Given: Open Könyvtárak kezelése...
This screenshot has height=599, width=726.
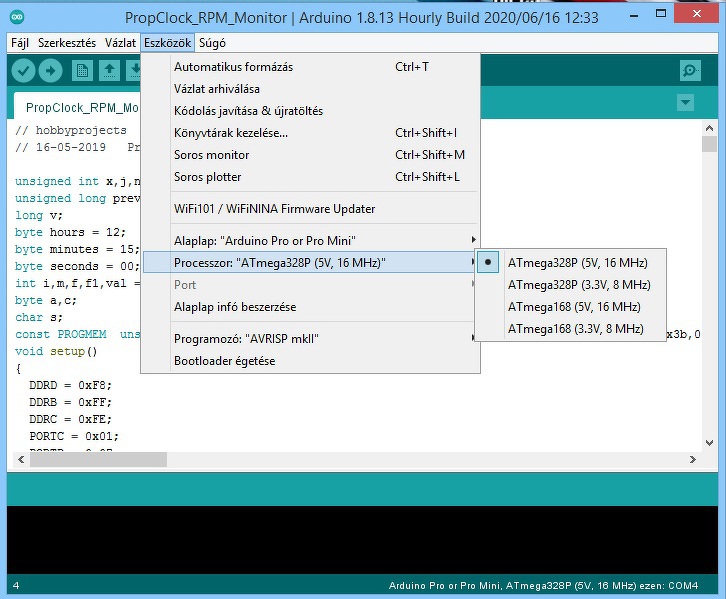Looking at the screenshot, I should coord(310,133).
